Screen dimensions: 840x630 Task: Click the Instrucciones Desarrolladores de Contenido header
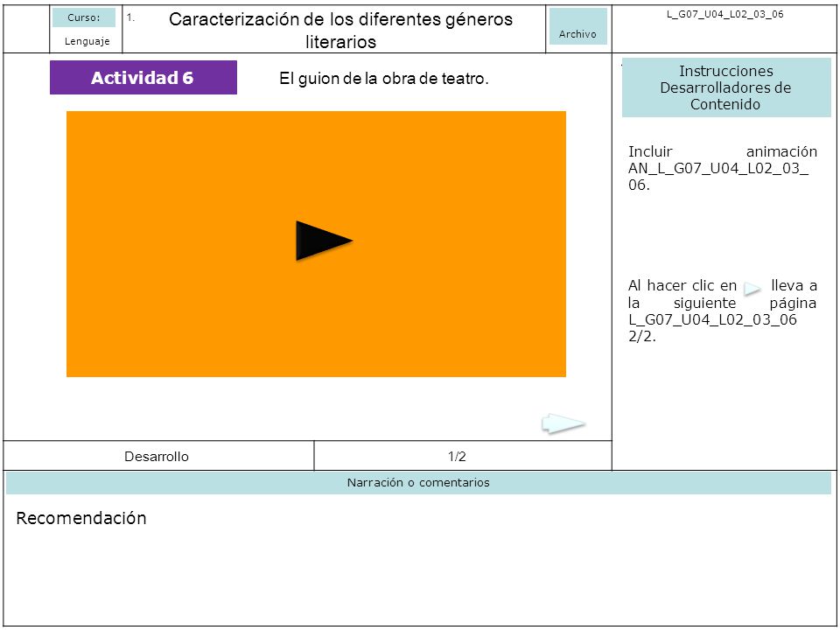[x=726, y=87]
